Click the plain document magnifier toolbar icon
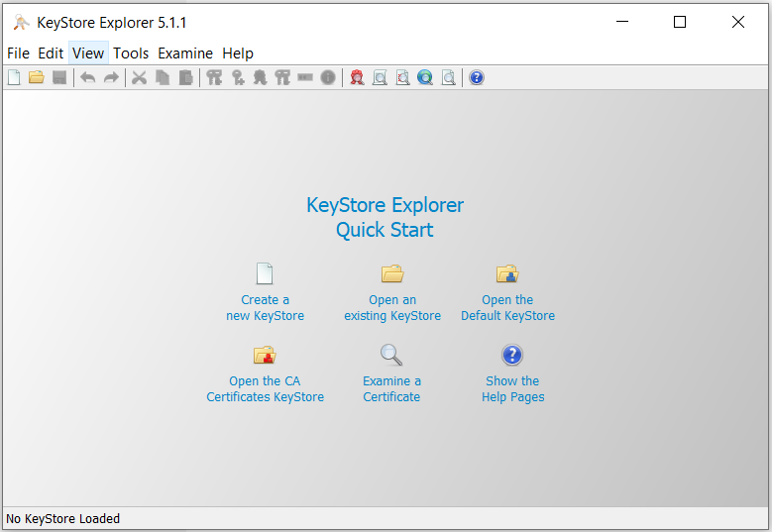 point(449,77)
